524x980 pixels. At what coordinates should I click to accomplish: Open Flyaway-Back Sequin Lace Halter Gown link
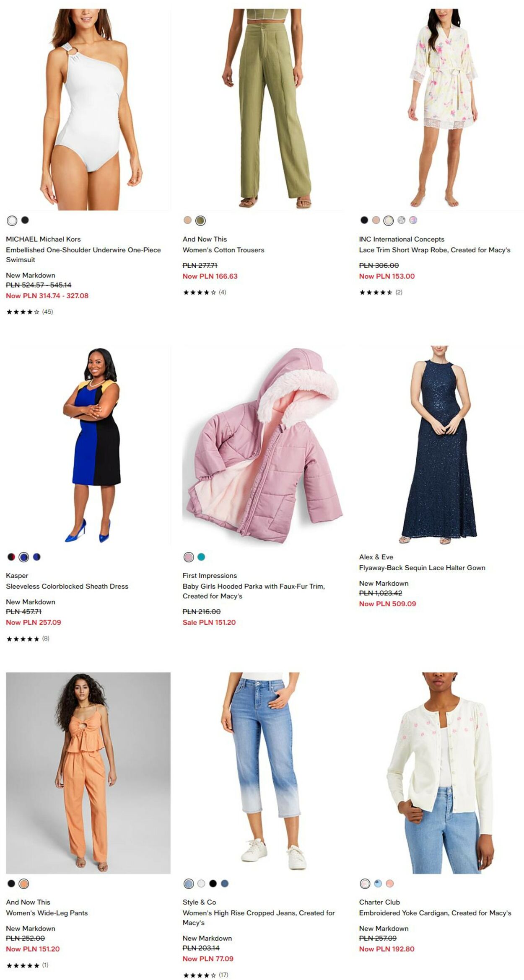[422, 568]
